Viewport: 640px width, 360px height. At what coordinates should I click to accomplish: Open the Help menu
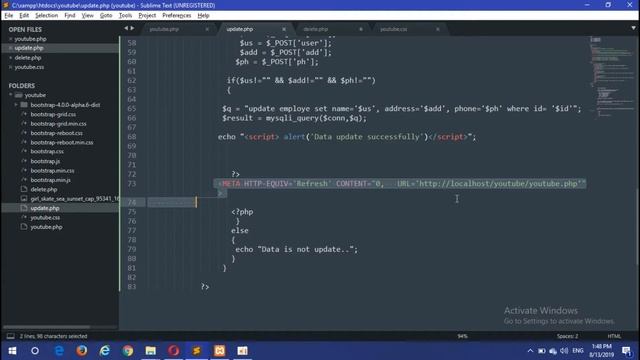click(203, 16)
